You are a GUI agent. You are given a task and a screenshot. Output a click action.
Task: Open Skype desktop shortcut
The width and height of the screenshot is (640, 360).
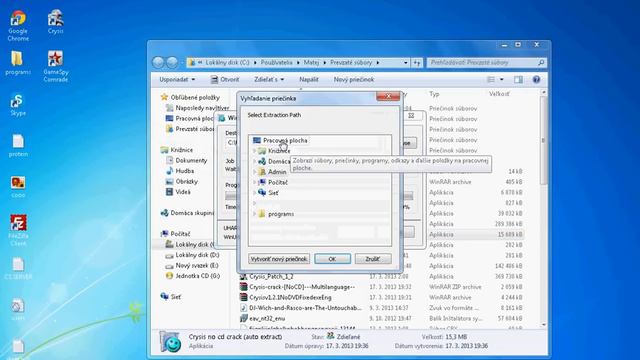pyautogui.click(x=18, y=104)
